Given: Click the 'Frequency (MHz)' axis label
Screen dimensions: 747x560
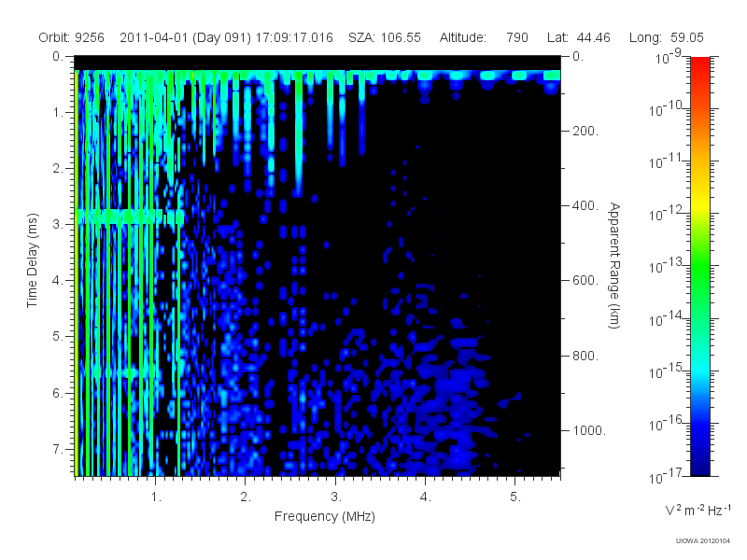Looking at the screenshot, I should [x=325, y=516].
